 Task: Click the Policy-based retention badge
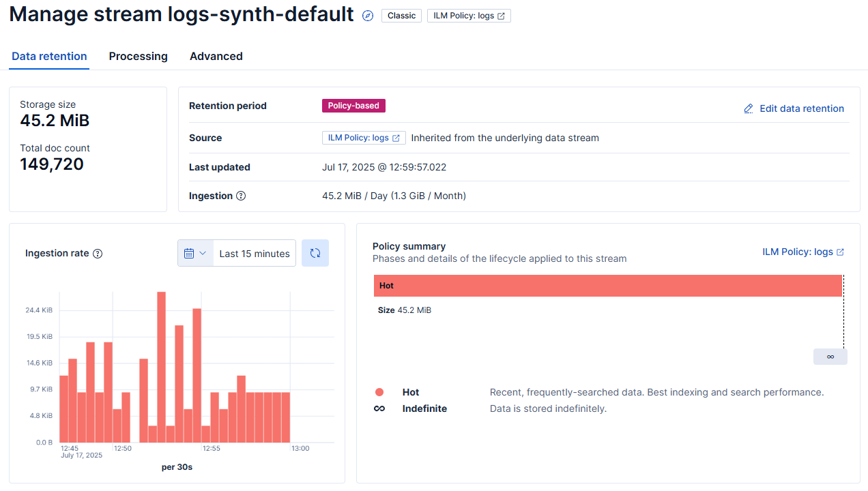353,106
